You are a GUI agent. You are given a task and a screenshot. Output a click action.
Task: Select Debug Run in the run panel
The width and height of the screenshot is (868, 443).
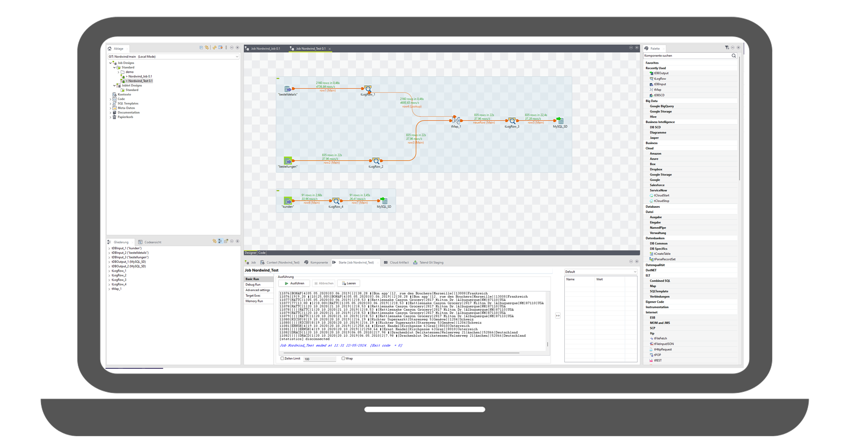(259, 285)
